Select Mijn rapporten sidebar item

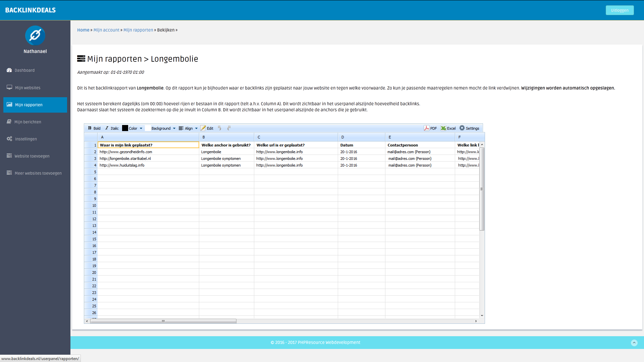(35, 105)
